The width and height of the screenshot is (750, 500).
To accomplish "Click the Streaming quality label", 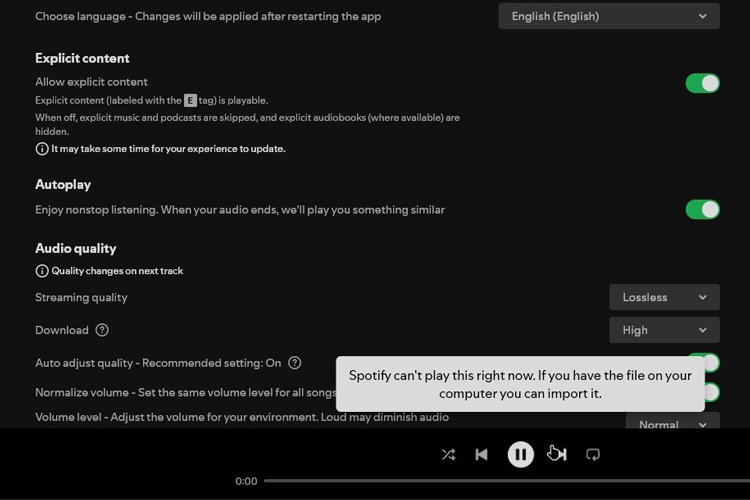I will click(81, 298).
